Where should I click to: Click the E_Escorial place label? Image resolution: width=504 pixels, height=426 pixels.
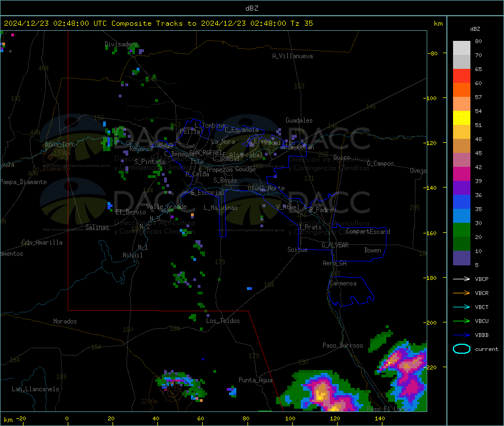pos(208,193)
